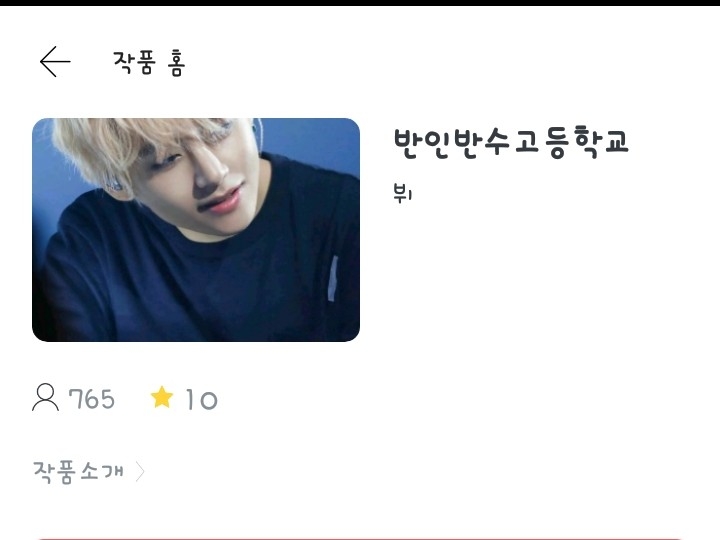
Task: Select the 작품 홈 header title
Action: [x=149, y=63]
